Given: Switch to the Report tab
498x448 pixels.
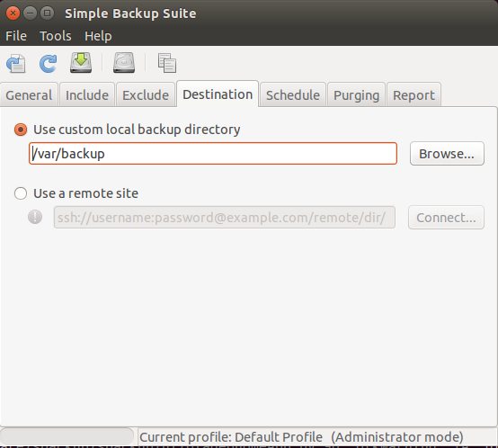Looking at the screenshot, I should [x=414, y=95].
